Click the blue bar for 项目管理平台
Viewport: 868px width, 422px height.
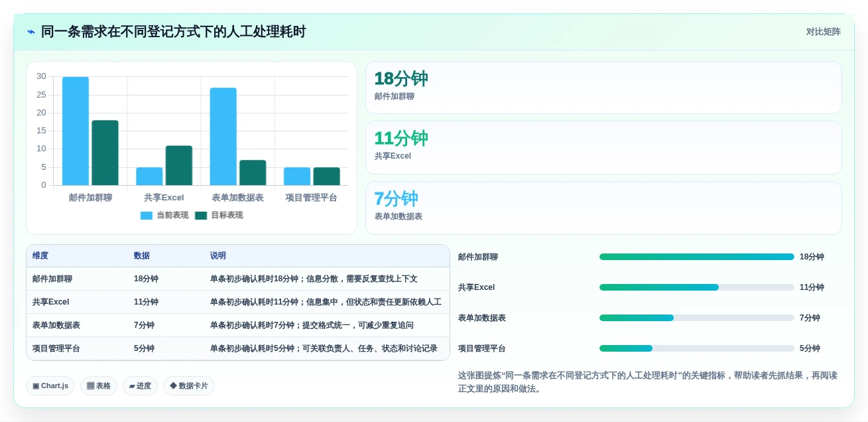pyautogui.click(x=297, y=176)
